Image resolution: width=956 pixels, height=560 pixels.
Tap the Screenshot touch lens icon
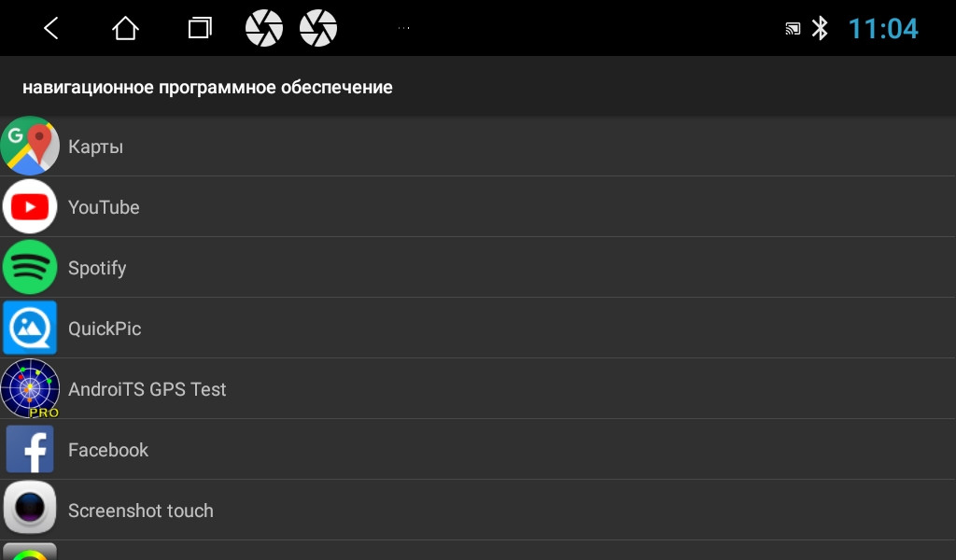point(30,509)
